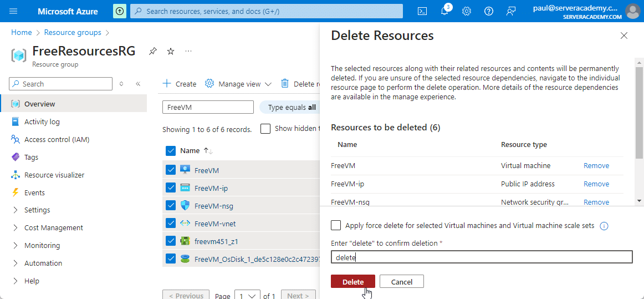644x299 pixels.
Task: Click the info icon beside force delete
Action: coord(604,226)
